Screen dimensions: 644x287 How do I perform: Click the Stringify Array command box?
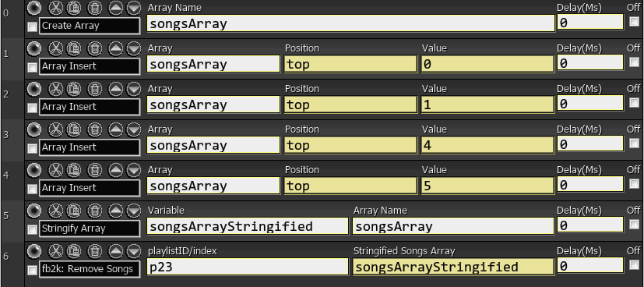coord(90,229)
